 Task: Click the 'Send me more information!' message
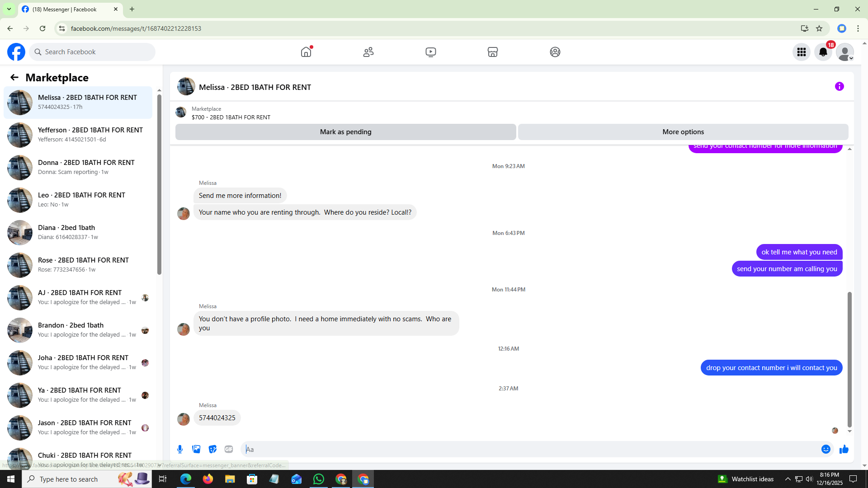[240, 196]
